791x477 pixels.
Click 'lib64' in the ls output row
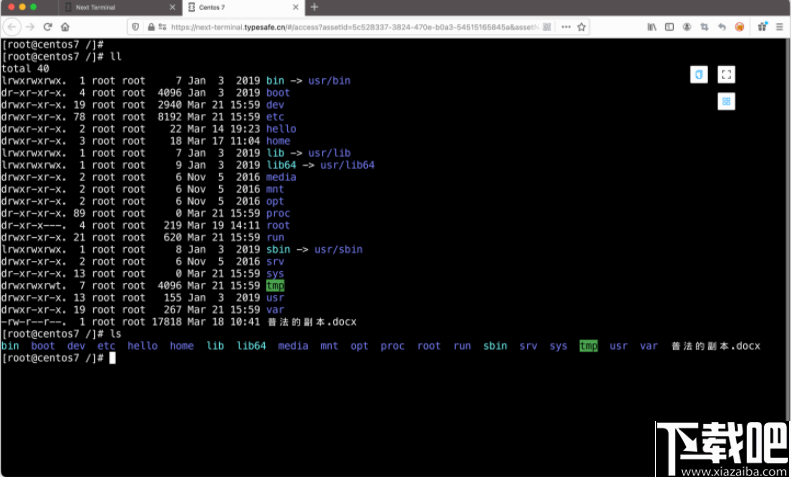(251, 346)
